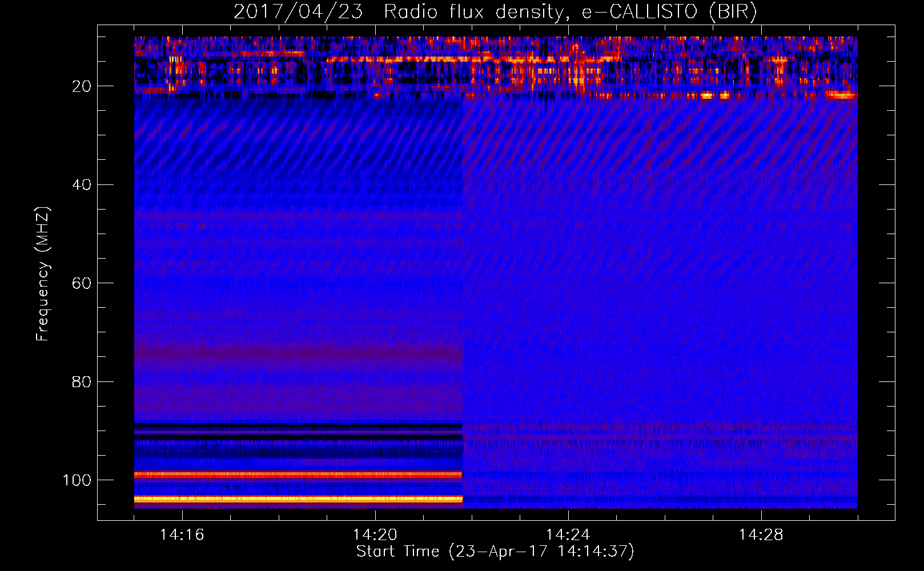Viewport: 924px width, 571px height.
Task: Click the red band near 99 MHz
Action: click(x=298, y=475)
